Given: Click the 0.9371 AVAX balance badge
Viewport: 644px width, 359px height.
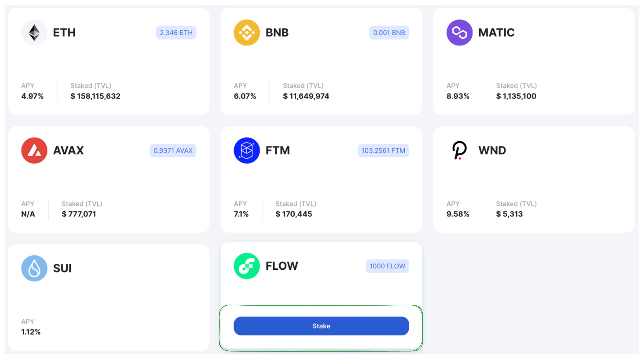Looking at the screenshot, I should (x=173, y=150).
